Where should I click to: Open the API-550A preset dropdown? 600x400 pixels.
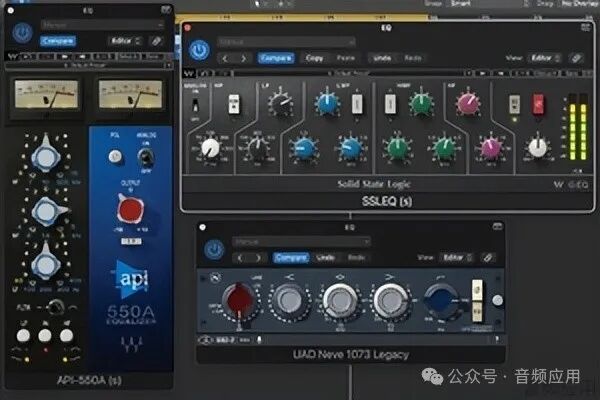click(102, 25)
